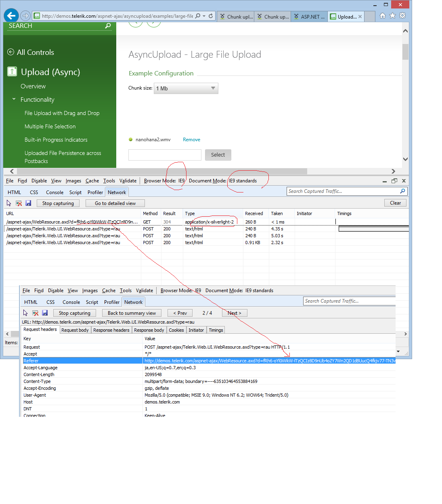Image resolution: width=442 pixels, height=504 pixels.
Task: Open the Cache menu in upper dev tools
Action: 92,181
